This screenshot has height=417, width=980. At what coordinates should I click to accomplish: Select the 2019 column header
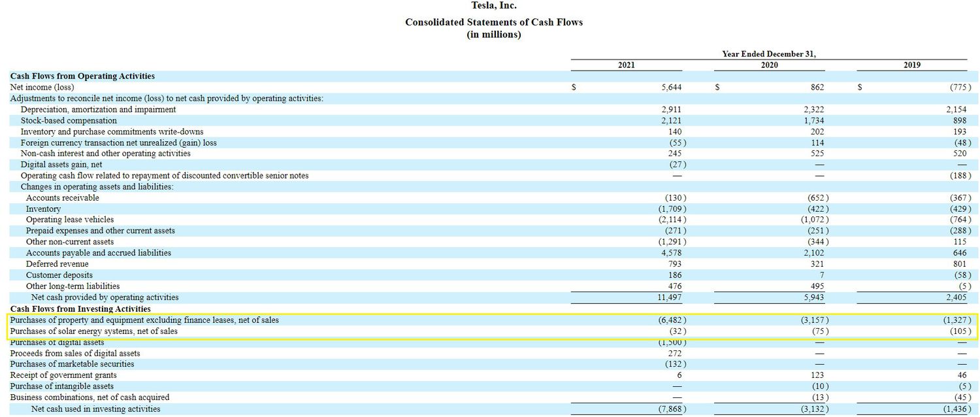point(911,65)
